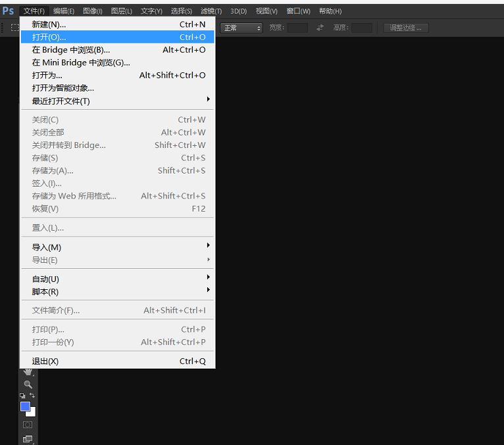This screenshot has height=445, width=504.
Task: Click 置入(L)... menu entry
Action: [x=117, y=228]
